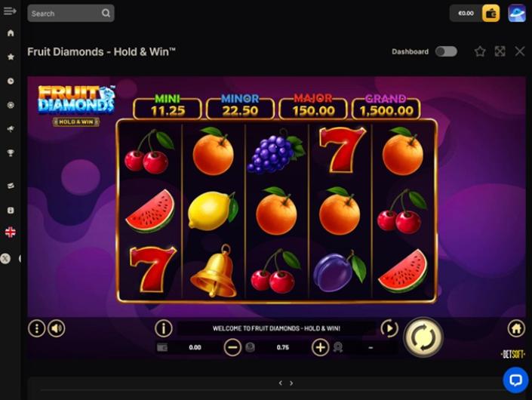Screen dimensions: 532x400
Task: Open the live chat support bubble
Action: click(515, 380)
